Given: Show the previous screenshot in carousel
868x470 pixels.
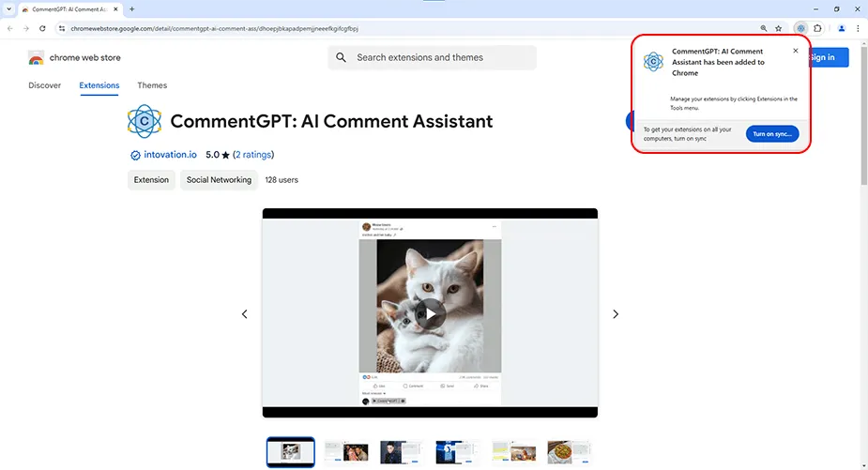Looking at the screenshot, I should pyautogui.click(x=244, y=314).
